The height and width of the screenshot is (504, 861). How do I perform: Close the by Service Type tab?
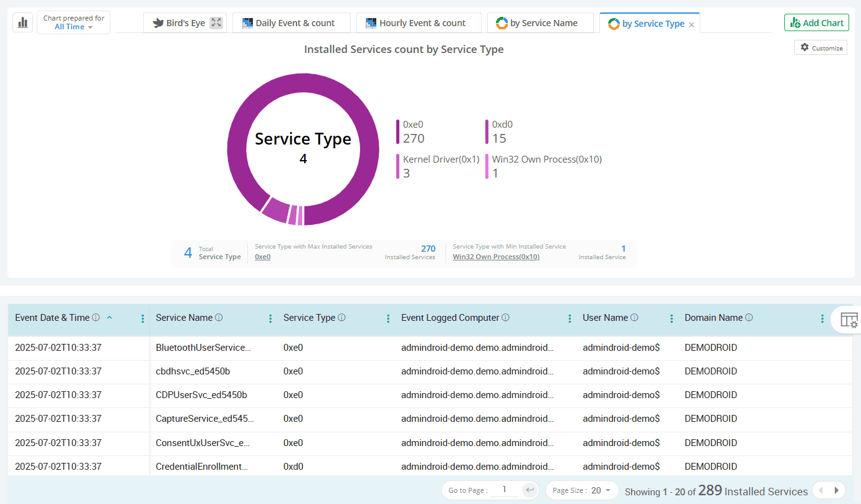point(692,24)
